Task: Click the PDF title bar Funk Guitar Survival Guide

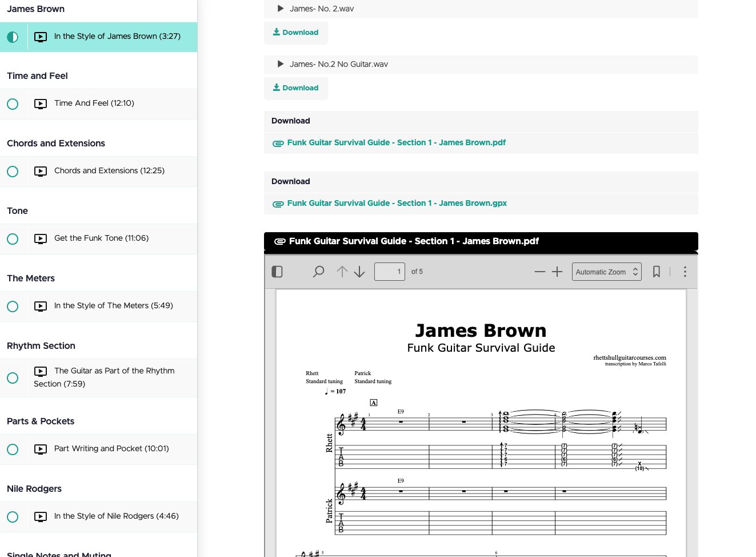Action: 481,241
